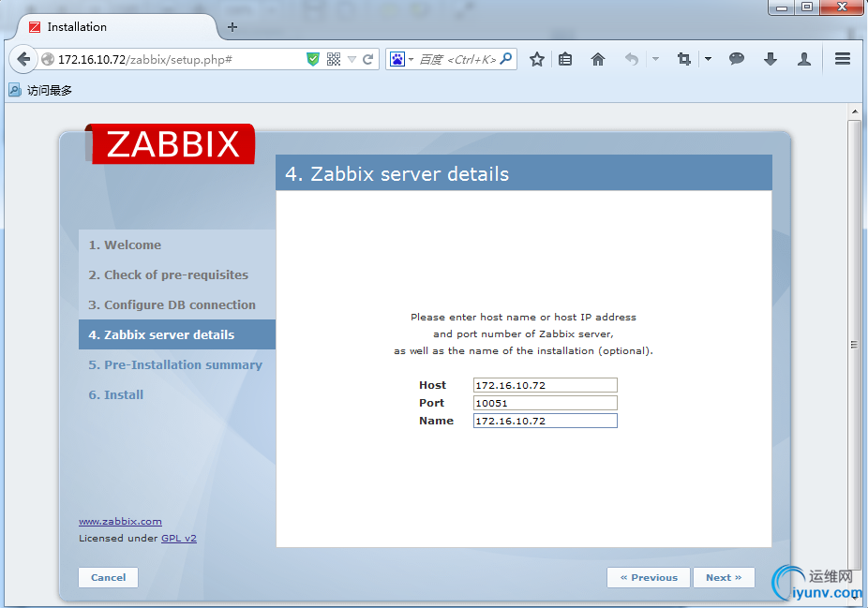The height and width of the screenshot is (608, 868).
Task: Open search engine selector dropdown arrow
Action: (412, 59)
